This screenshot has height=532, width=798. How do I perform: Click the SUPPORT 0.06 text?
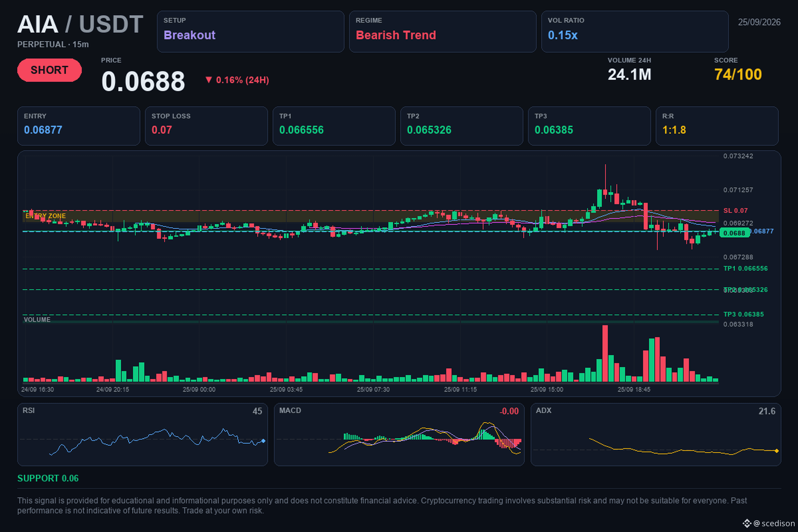48,478
